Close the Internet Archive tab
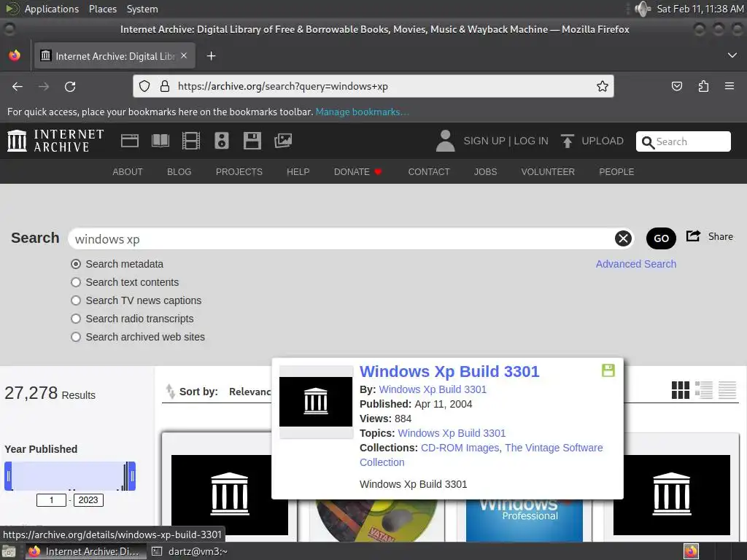Image resolution: width=747 pixels, height=560 pixels. point(184,55)
